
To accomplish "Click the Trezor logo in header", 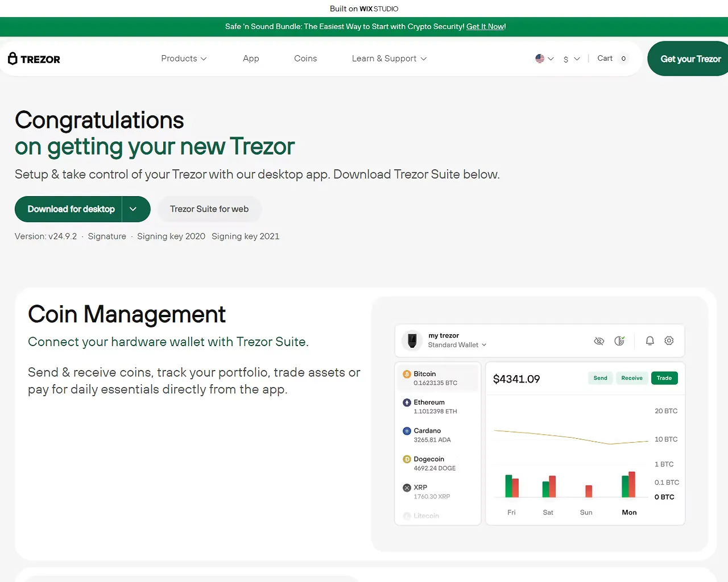I will point(34,59).
